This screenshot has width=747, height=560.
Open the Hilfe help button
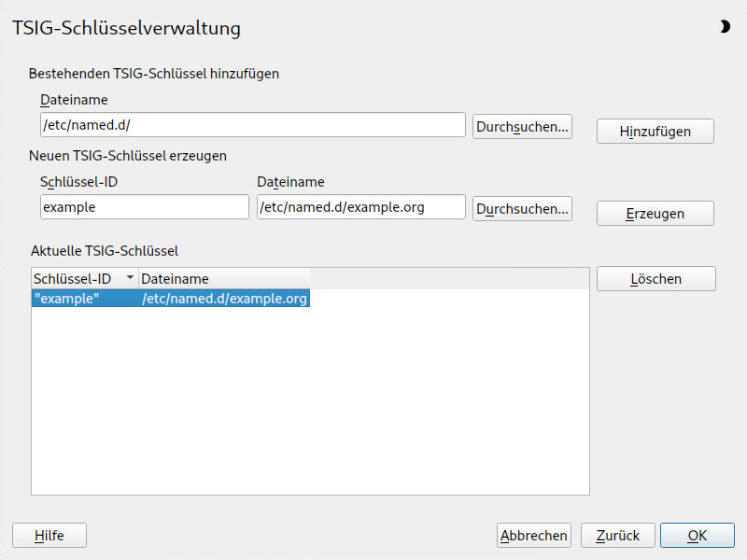coord(49,535)
